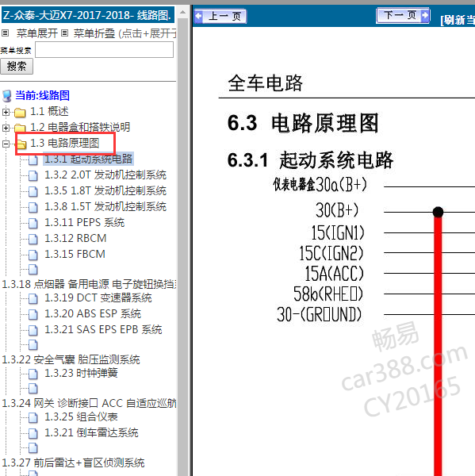Click page icon beside 1.3.20 ABS ESP

[x=33, y=314]
